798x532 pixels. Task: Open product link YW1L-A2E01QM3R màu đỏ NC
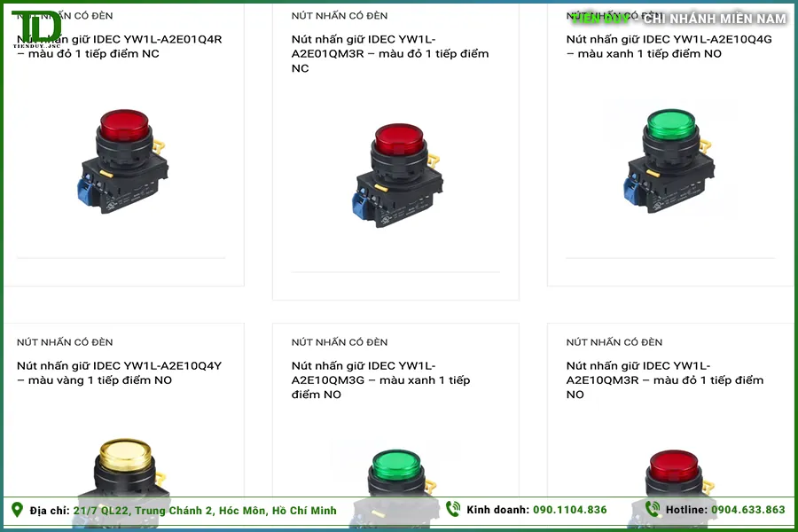pyautogui.click(x=390, y=53)
